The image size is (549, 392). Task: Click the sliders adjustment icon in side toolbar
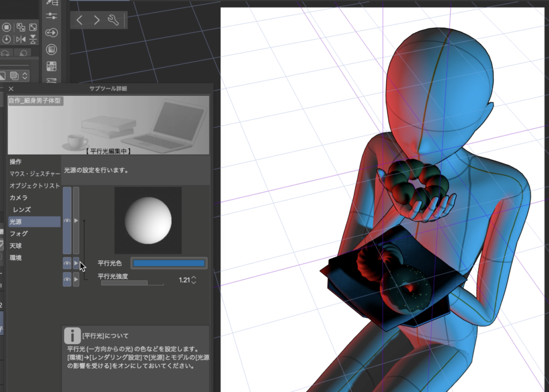point(51,16)
